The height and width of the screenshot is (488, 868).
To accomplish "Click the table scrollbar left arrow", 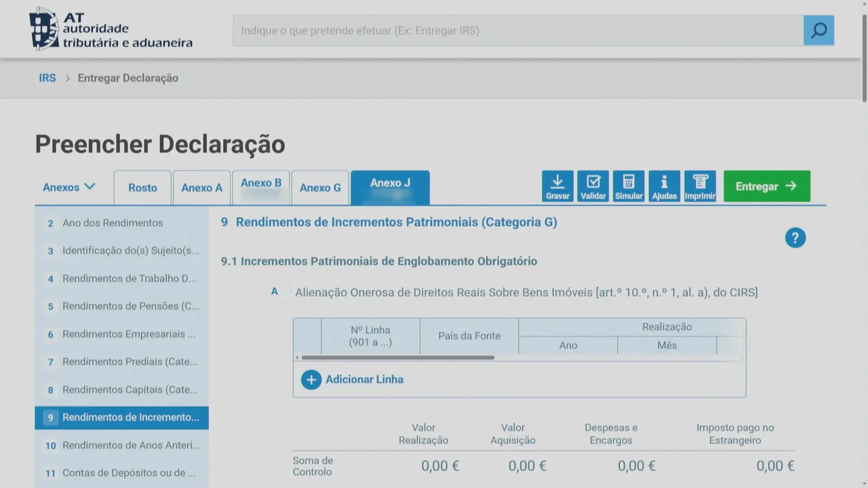I will click(x=297, y=357).
